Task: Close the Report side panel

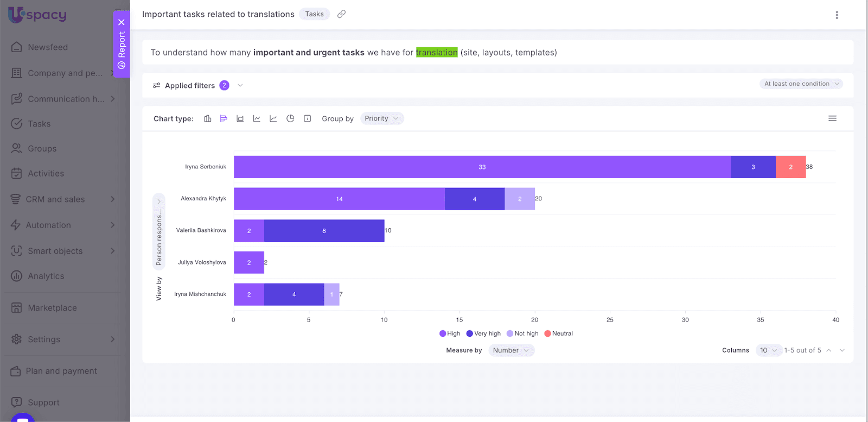Action: [122, 22]
